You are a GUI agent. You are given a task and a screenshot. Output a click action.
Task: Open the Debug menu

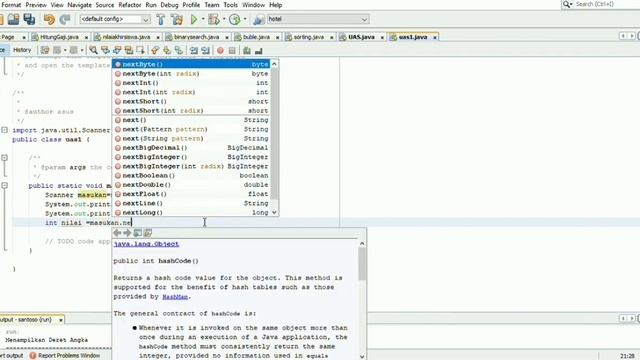point(169,5)
